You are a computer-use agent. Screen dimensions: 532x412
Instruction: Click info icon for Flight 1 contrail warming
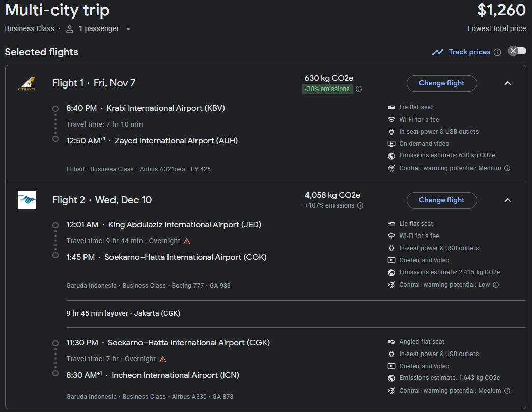pos(507,168)
